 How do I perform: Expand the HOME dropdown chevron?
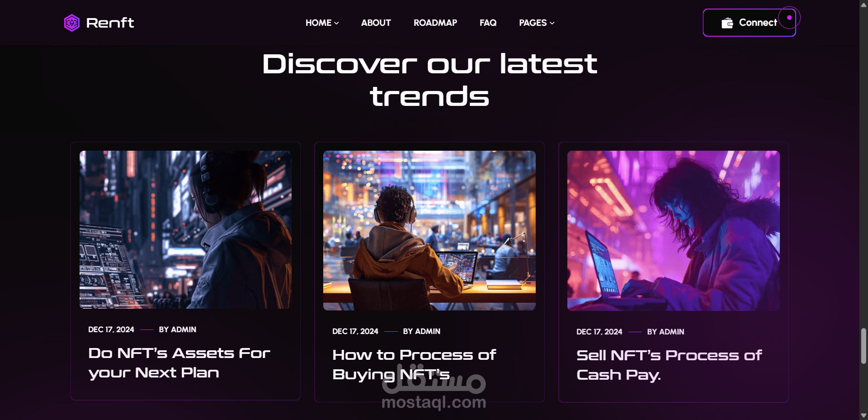coord(336,23)
